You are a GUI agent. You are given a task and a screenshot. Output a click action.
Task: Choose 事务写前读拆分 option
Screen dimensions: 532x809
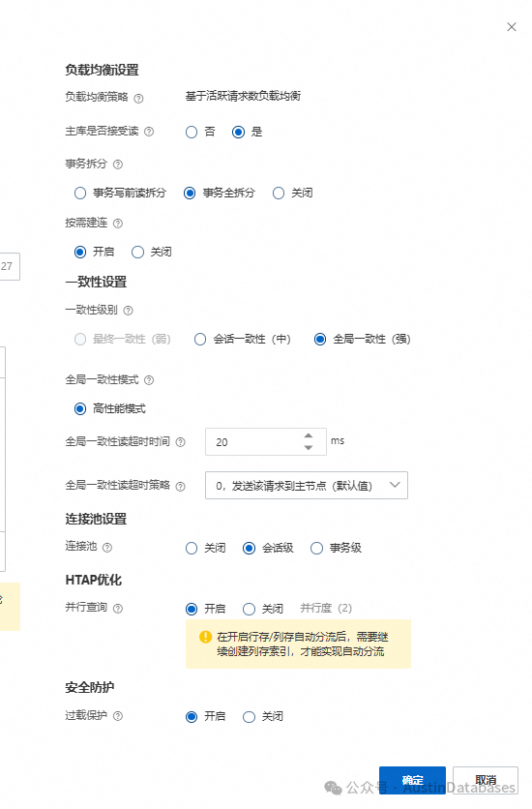[x=80, y=193]
